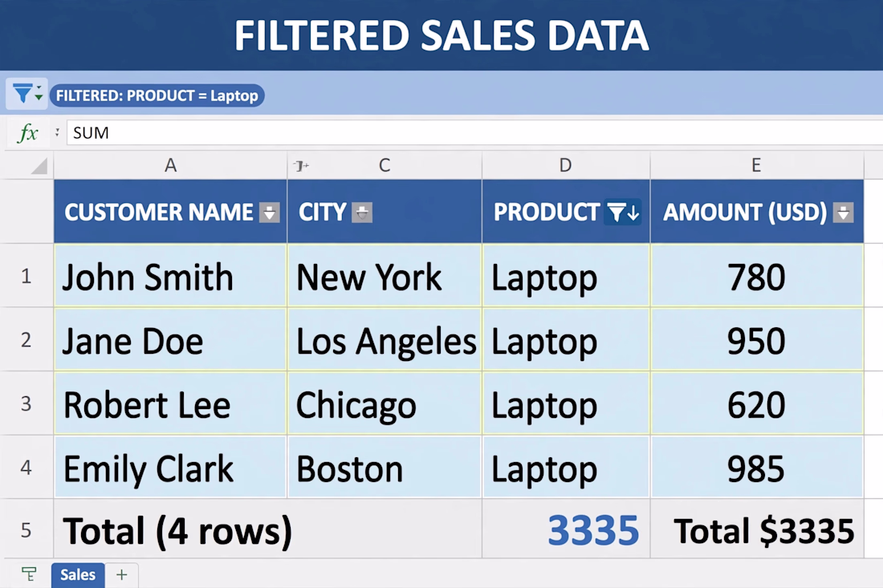Viewport: 883px width, 588px height.
Task: Click the 'Chicago' city cell
Action: [385, 403]
